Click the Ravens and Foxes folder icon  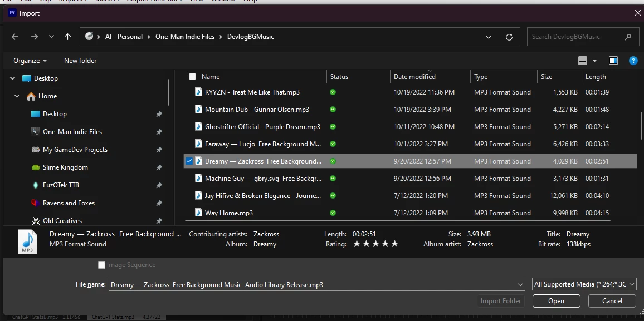point(35,203)
